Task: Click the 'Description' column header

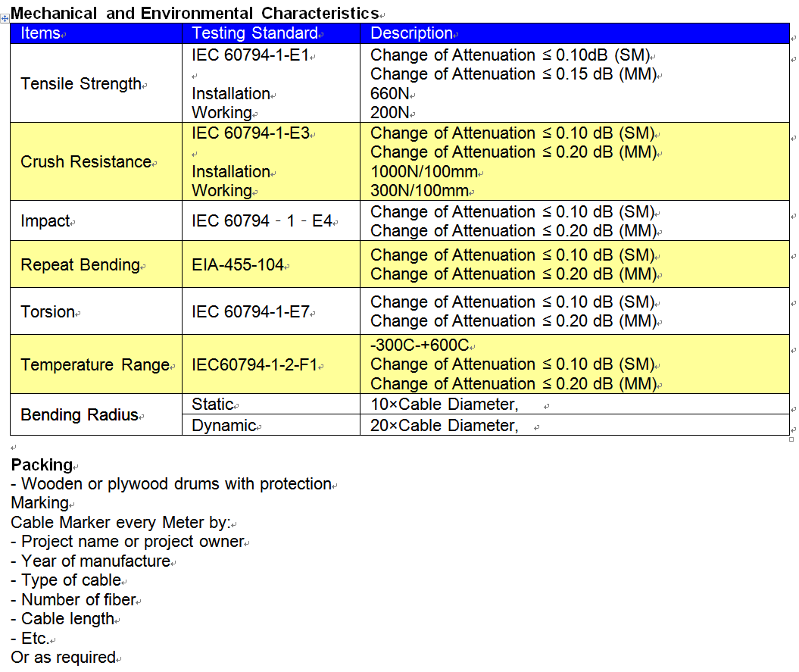Action: tap(411, 33)
